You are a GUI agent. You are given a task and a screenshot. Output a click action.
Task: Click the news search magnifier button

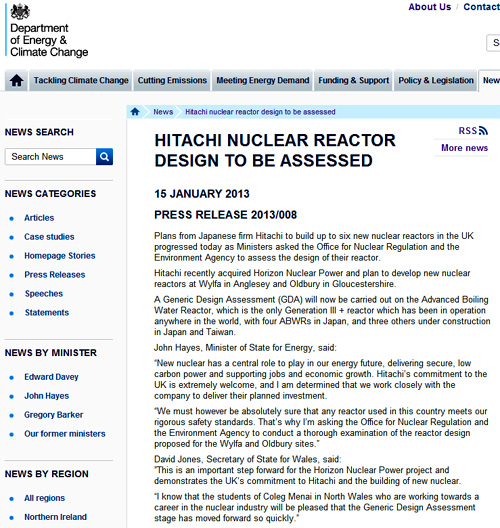(104, 157)
